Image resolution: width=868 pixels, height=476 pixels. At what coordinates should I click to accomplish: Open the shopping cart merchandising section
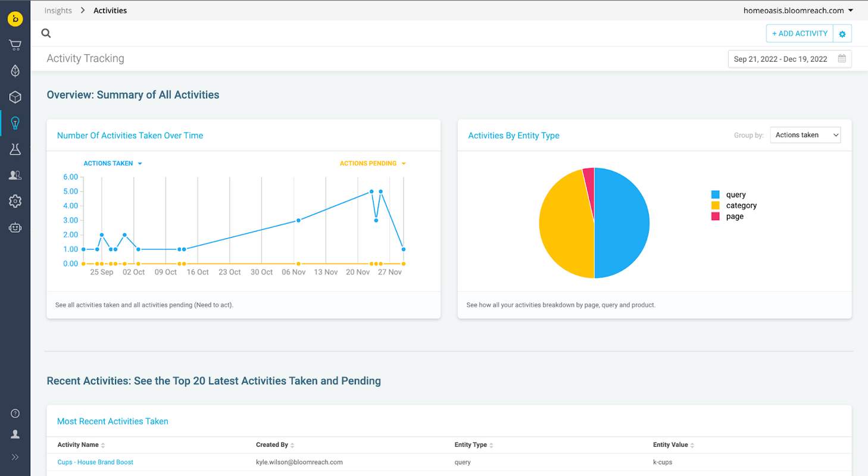click(x=15, y=45)
